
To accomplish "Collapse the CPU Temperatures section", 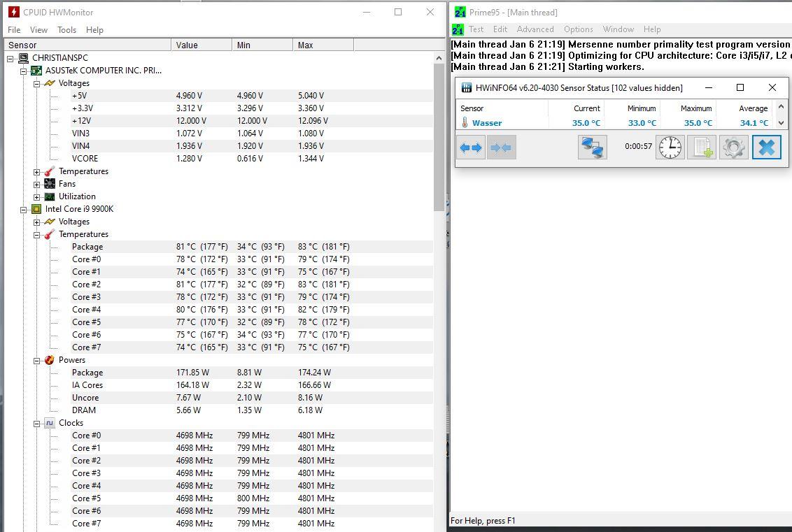I will point(36,235).
